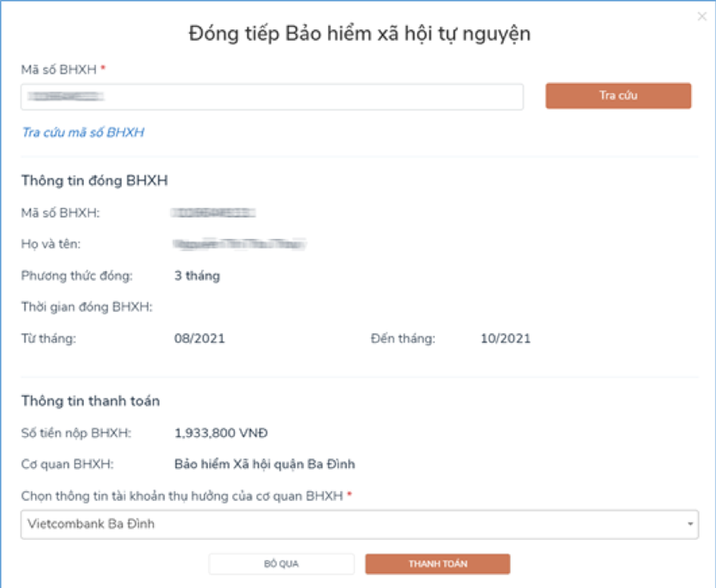This screenshot has width=716, height=588.
Task: Click the Phương thức đóng label
Action: 77,276
